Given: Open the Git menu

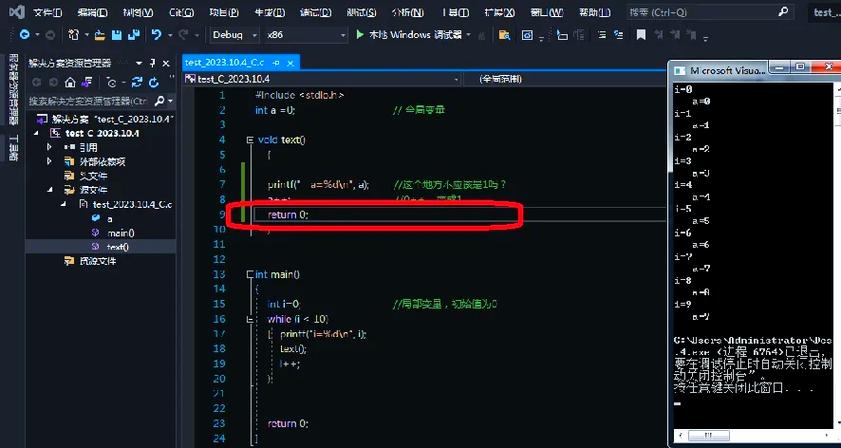Looking at the screenshot, I should (x=181, y=12).
